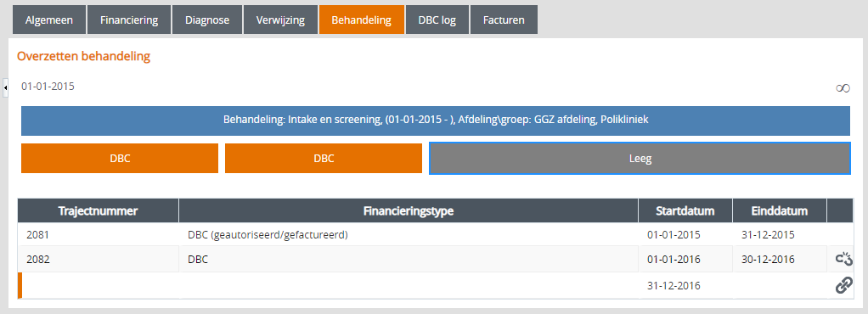Viewport: 868px width, 314px height.
Task: Sort by Startdatum column header
Action: [685, 210]
